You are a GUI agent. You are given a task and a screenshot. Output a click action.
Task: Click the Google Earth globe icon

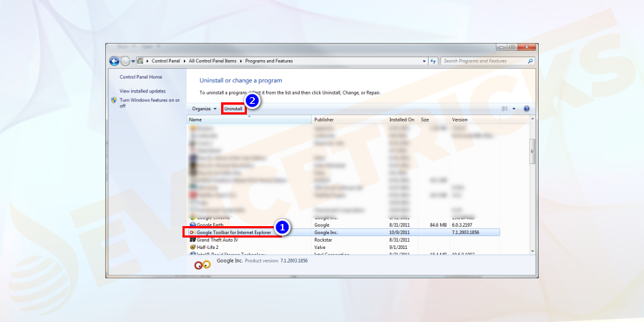click(192, 225)
